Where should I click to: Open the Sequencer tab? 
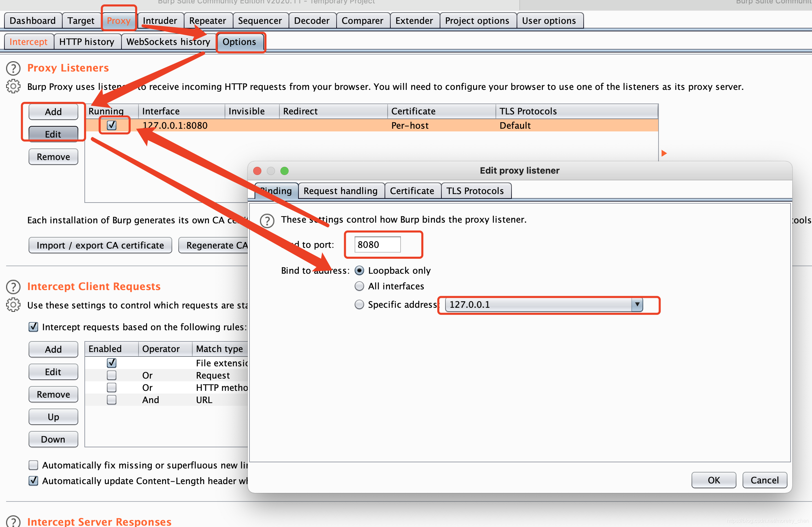[260, 20]
